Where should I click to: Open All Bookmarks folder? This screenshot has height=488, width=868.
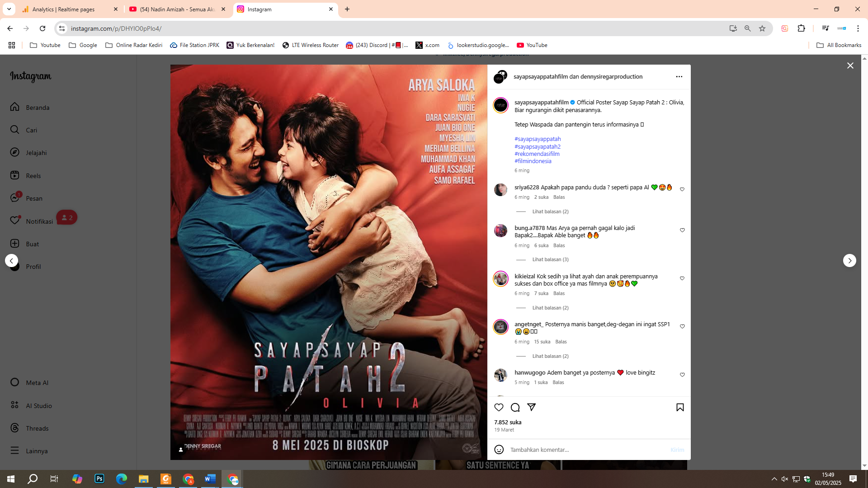click(839, 45)
